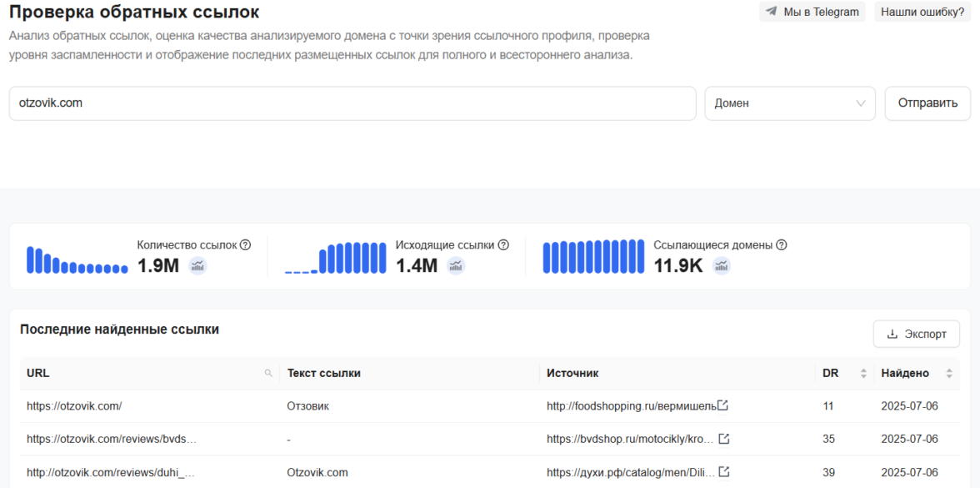Click help icon beside Ссылающиеся домены
980x488 pixels.
click(781, 245)
